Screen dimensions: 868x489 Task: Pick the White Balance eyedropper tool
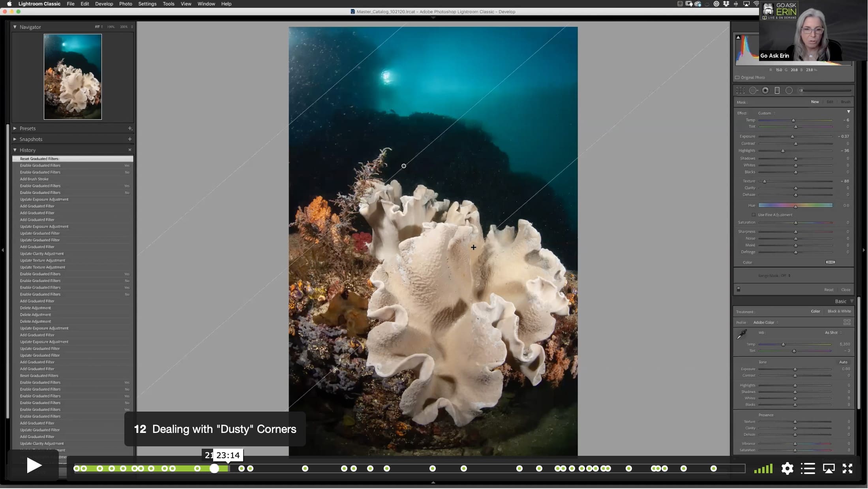(x=742, y=334)
